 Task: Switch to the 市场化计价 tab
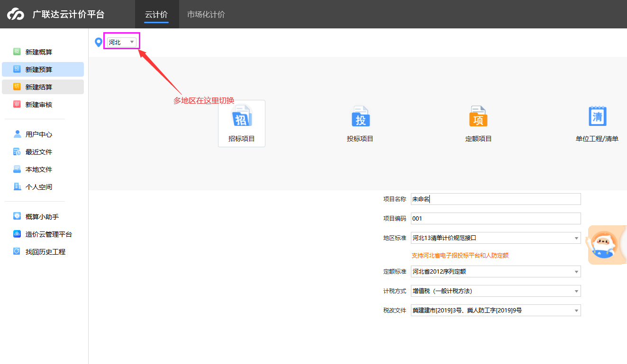click(x=206, y=14)
